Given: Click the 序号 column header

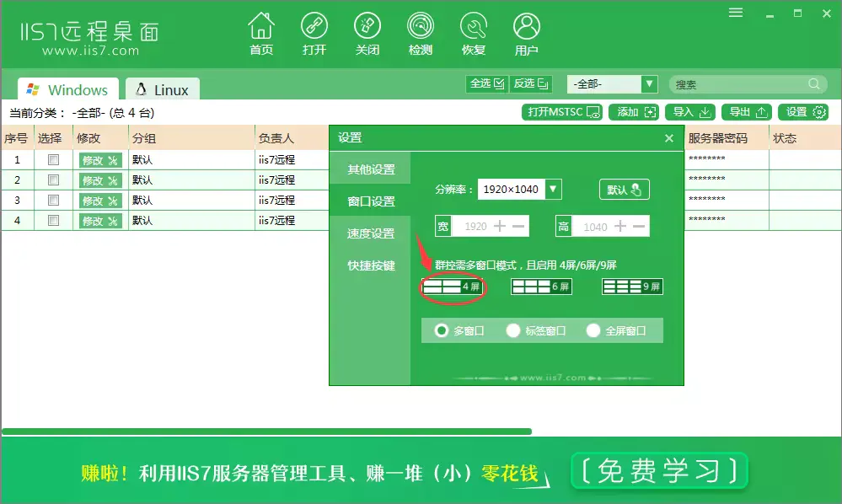Looking at the screenshot, I should (18, 138).
